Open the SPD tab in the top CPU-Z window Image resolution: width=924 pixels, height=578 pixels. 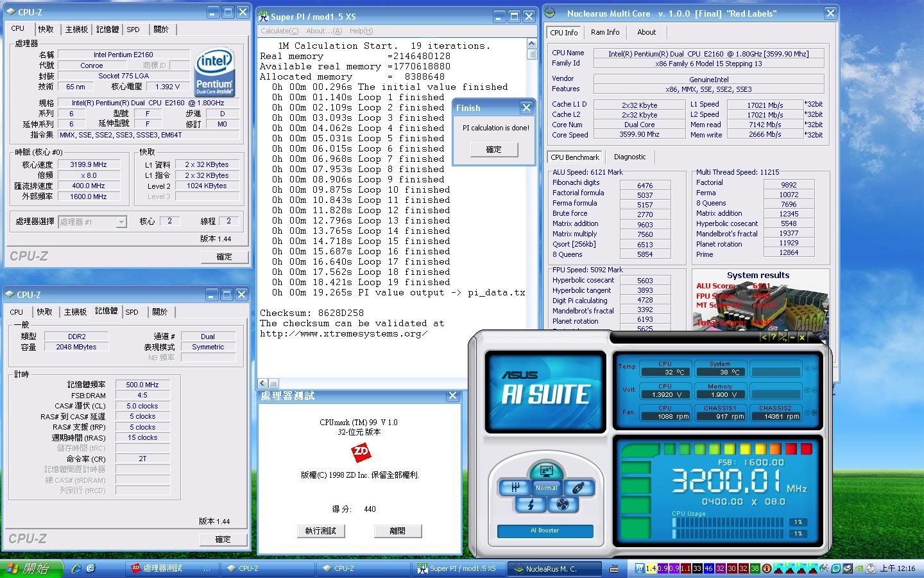coord(133,30)
